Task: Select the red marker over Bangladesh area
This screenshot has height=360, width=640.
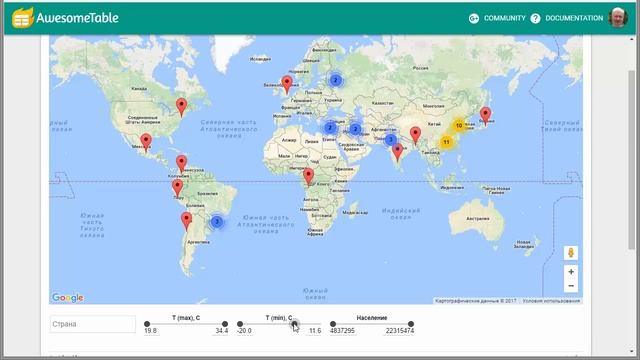Action: pyautogui.click(x=415, y=136)
